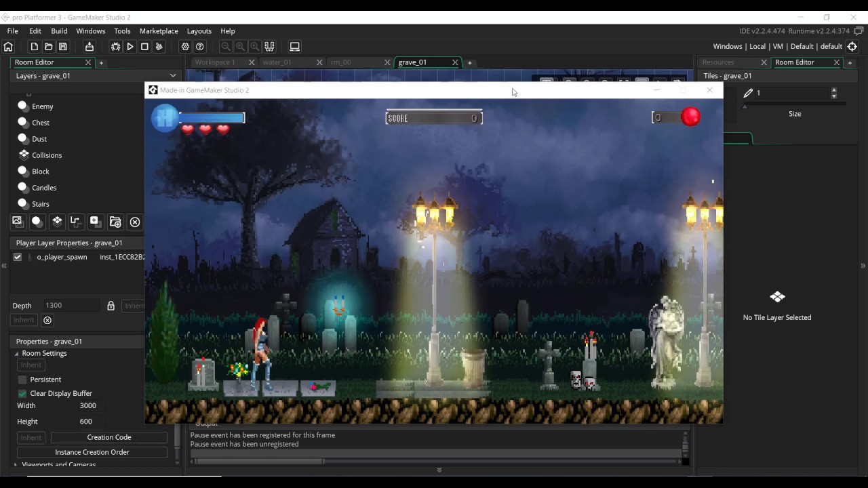Collapse the Layers - grave_01 panel
The height and width of the screenshot is (488, 868).
(x=173, y=76)
